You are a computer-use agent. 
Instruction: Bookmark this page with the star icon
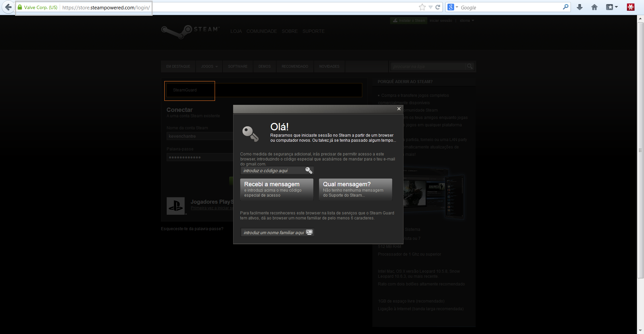click(422, 7)
